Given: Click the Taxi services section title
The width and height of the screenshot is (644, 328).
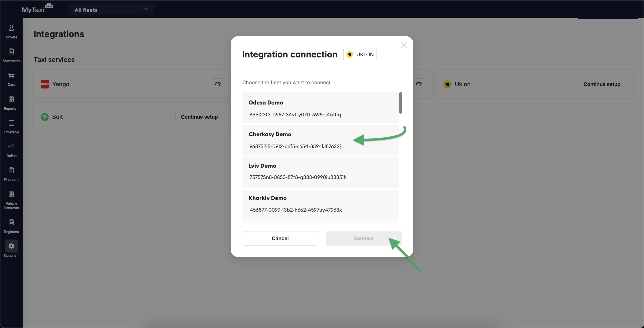Looking at the screenshot, I should click(x=54, y=59).
